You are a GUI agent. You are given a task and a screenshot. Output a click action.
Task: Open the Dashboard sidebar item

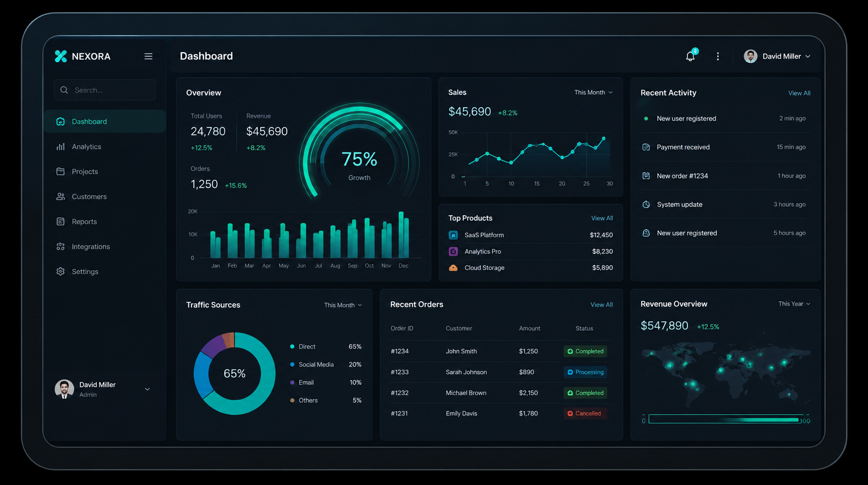point(105,122)
